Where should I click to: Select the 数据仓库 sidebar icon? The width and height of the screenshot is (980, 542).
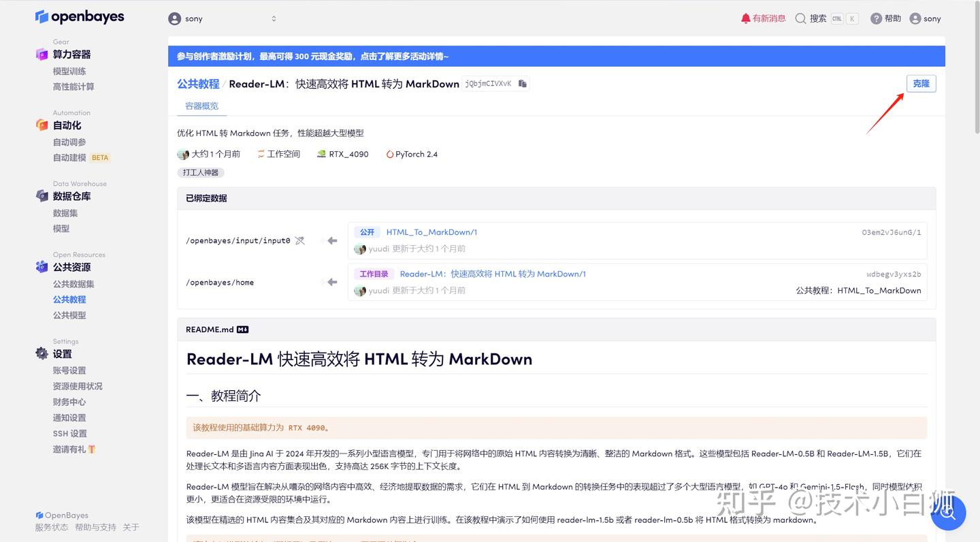[42, 195]
